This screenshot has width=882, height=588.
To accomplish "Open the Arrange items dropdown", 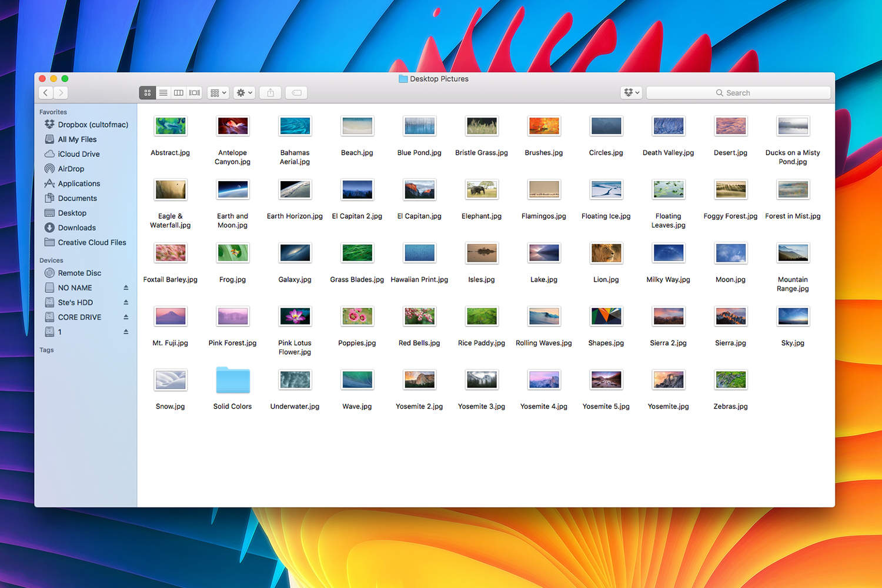I will point(218,93).
